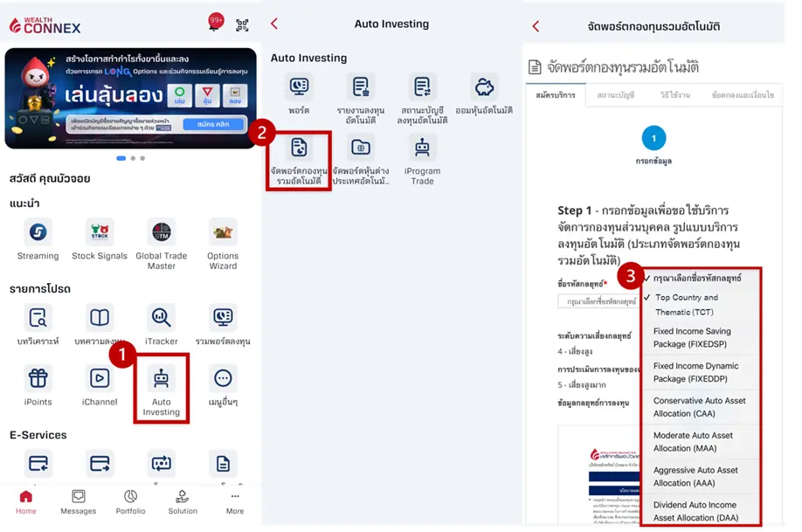Viewport: 802px width, 532px height.
Task: Tap the notification bell icon
Action: pos(215,25)
